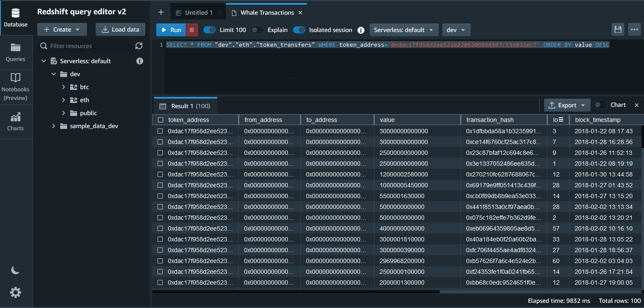Enable the Explain toggle
This screenshot has width=644, height=308.
coord(257,30)
